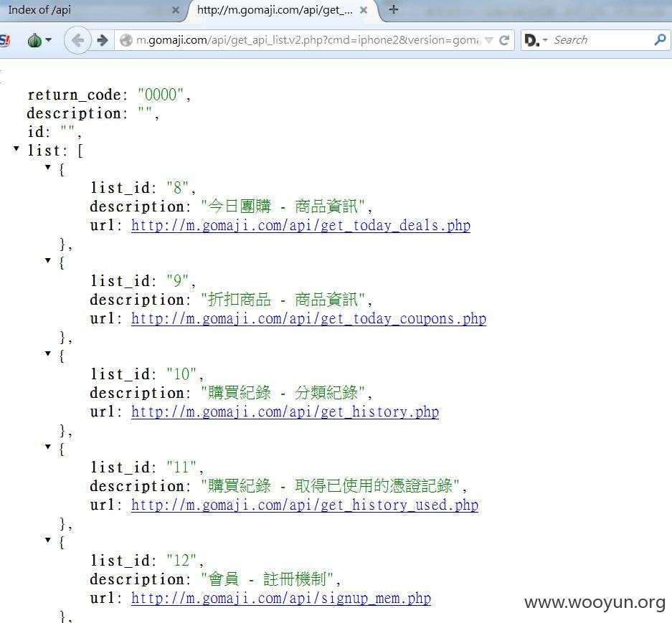
Task: Collapse the 'list' array node
Action: 16,148
